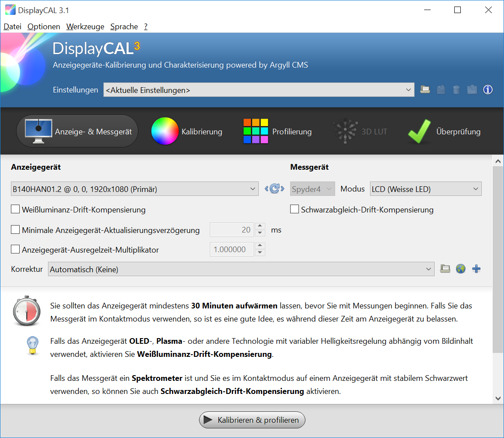The height and width of the screenshot is (438, 504).
Task: Toggle Anzeigegerät-Ausregelzeit-Multiplikator checkbox
Action: pos(15,250)
